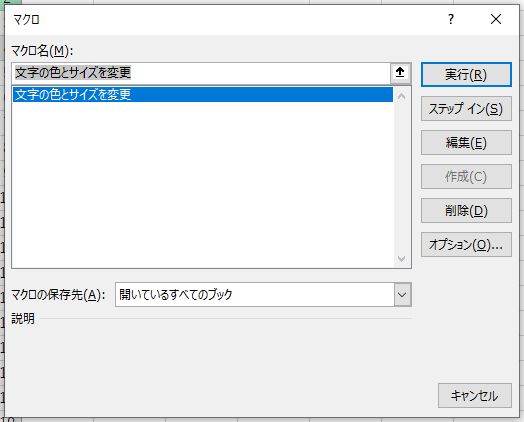Click the macro list scroll down arrow
Screen dimensions: 524x422
(x=402, y=258)
